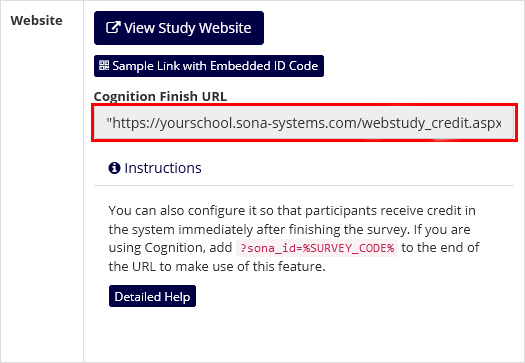Screen dimensions: 525x363
Task: Focus the Cognition Finish URL field
Action: point(304,123)
